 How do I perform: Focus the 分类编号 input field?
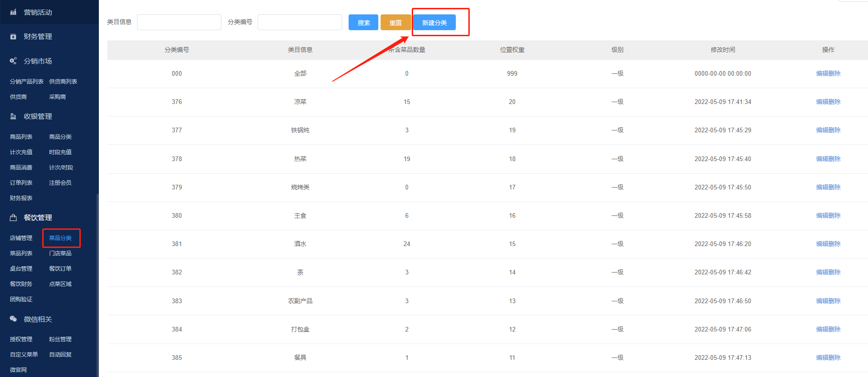[x=299, y=22]
